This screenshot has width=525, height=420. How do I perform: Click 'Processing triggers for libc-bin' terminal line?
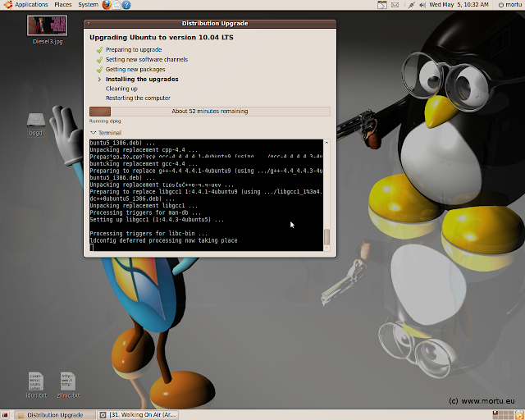(148, 234)
